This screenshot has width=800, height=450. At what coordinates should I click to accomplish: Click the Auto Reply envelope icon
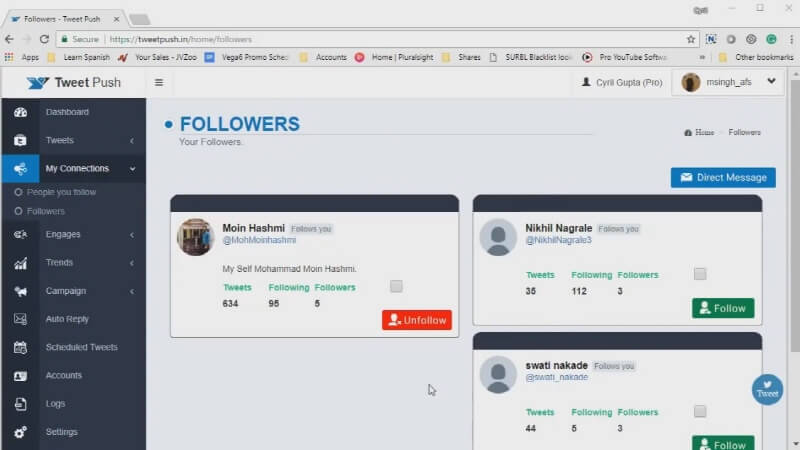pos(20,319)
